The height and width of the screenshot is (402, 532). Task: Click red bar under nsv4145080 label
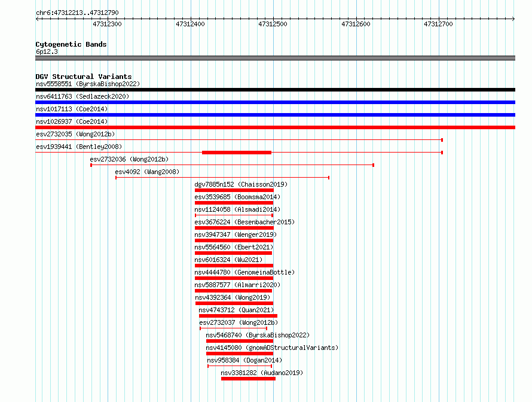click(x=240, y=354)
